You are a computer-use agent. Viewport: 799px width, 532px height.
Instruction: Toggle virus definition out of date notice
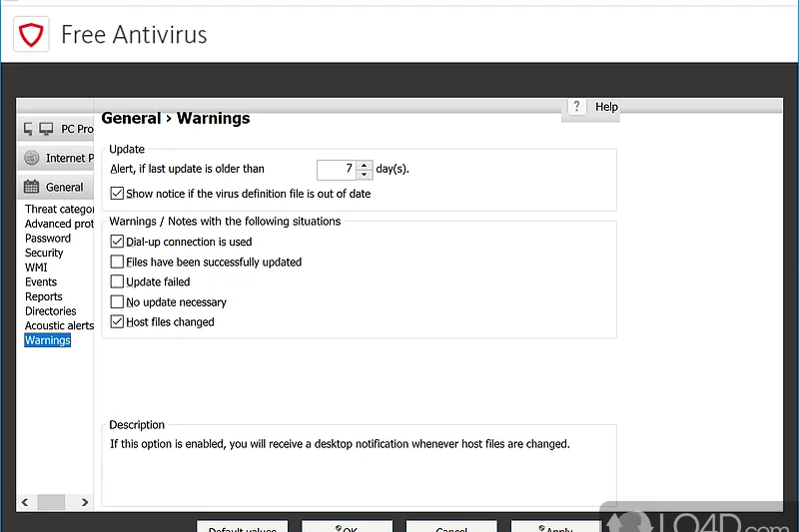coord(117,194)
